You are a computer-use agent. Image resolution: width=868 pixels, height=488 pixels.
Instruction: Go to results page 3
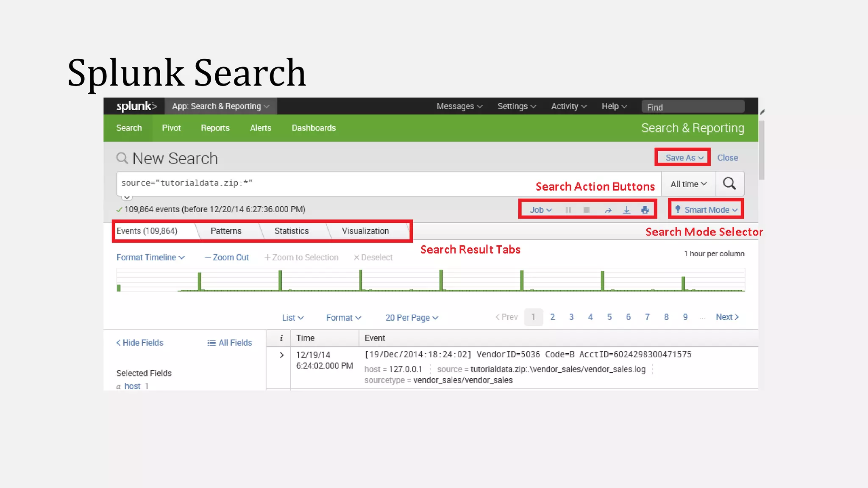(571, 317)
